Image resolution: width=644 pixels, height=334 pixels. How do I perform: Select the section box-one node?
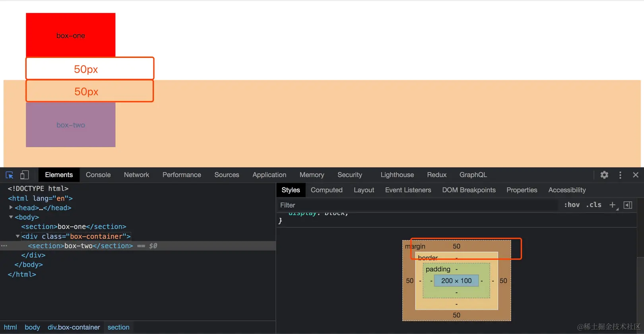point(74,226)
